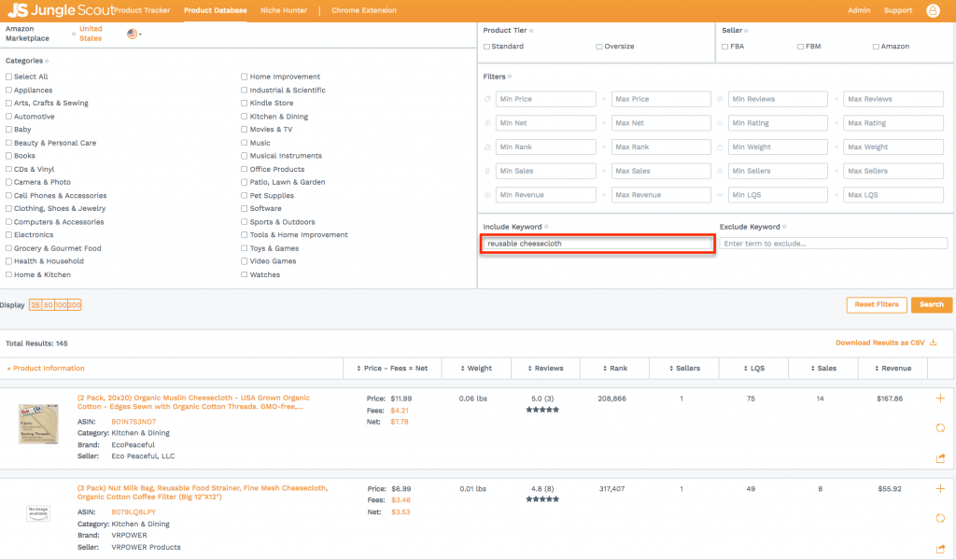The image size is (956, 560).
Task: Check the Select All categories box
Action: (x=8, y=77)
